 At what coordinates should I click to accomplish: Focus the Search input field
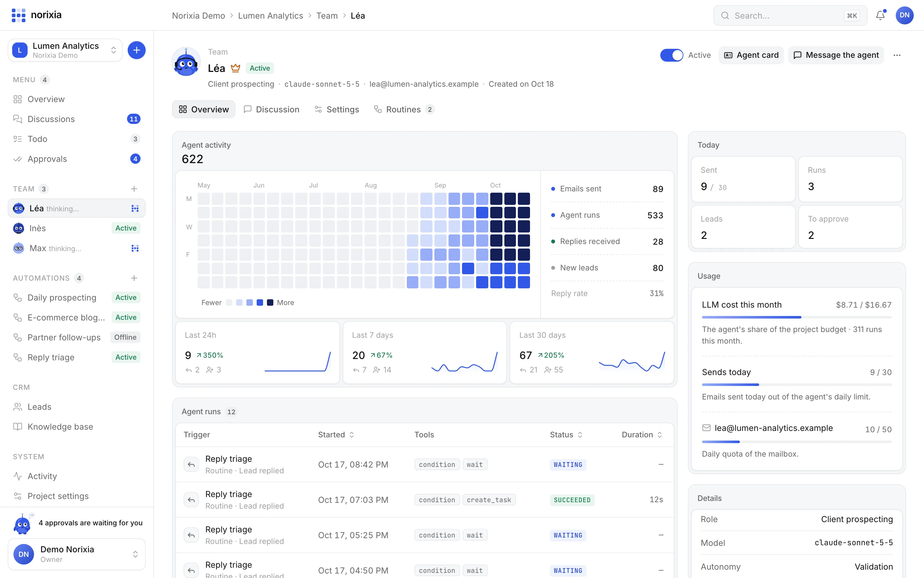coord(790,16)
